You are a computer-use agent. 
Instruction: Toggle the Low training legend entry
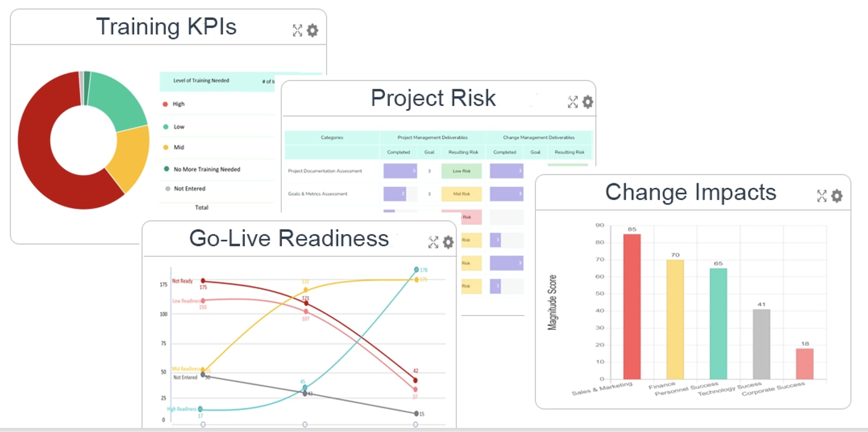[x=178, y=127]
